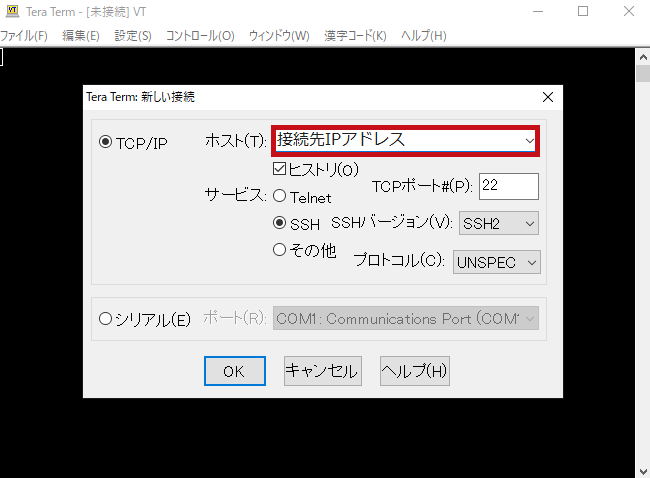Click the Tera Term title bar icon
This screenshot has width=650, height=478.
coord(12,11)
